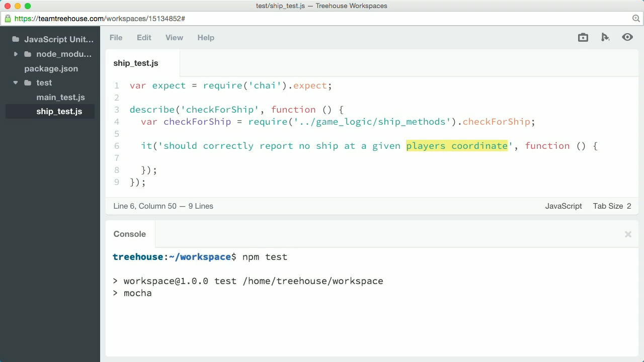This screenshot has width=644, height=362.
Task: Click the Line 6, Column 50 status
Action: 163,206
